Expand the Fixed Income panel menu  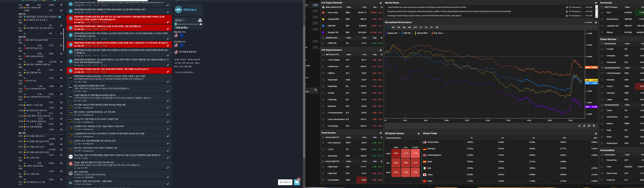tap(381, 133)
